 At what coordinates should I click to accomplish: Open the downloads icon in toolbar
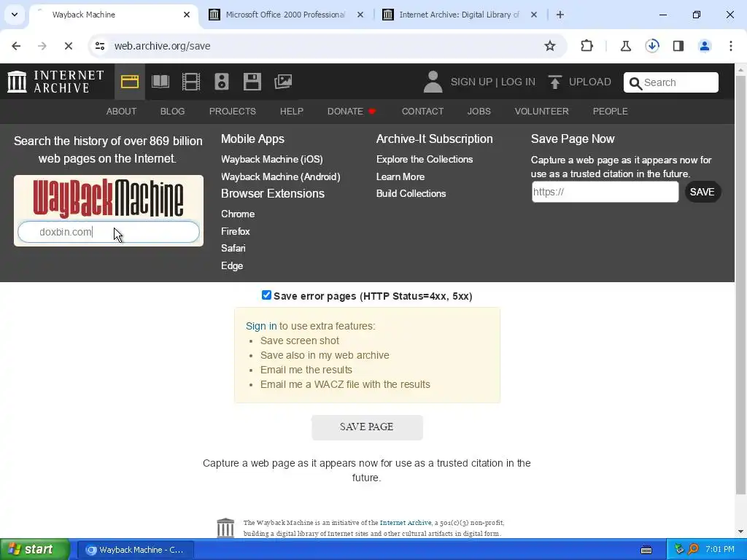click(652, 46)
